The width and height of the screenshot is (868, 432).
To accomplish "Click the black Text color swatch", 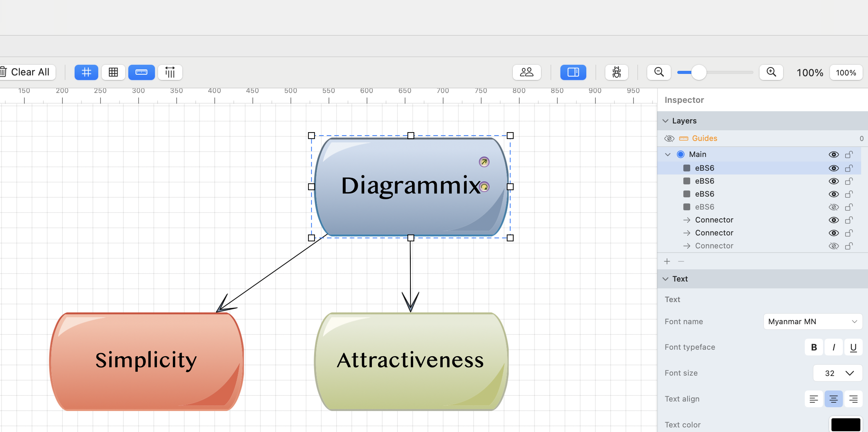I will (845, 424).
